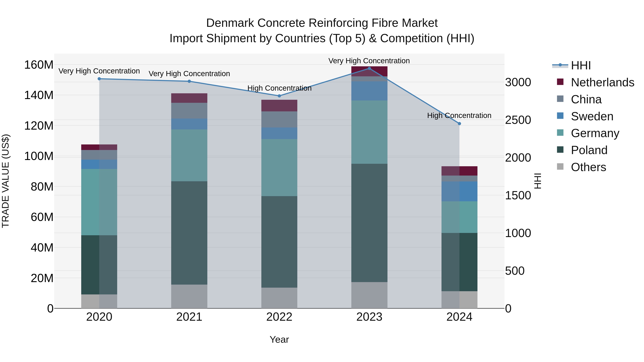Image resolution: width=644 pixels, height=362 pixels.
Task: Click the Sweden segment of the 2024 bar
Action: point(459,191)
